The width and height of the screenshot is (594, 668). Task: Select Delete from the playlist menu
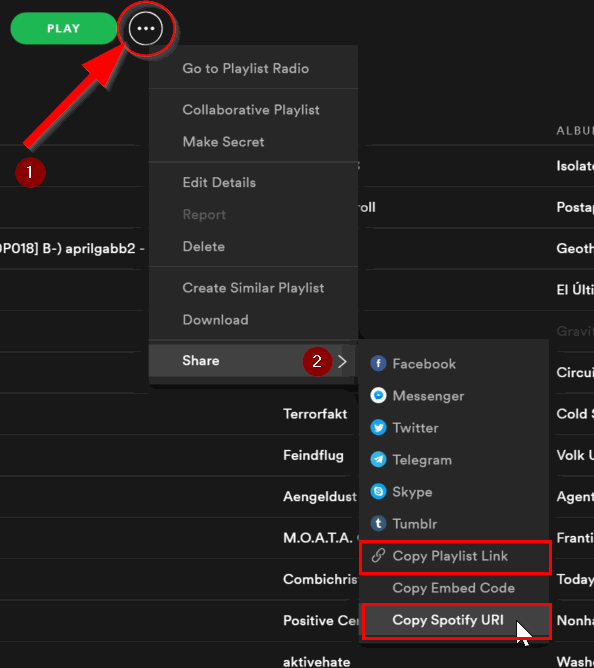204,246
